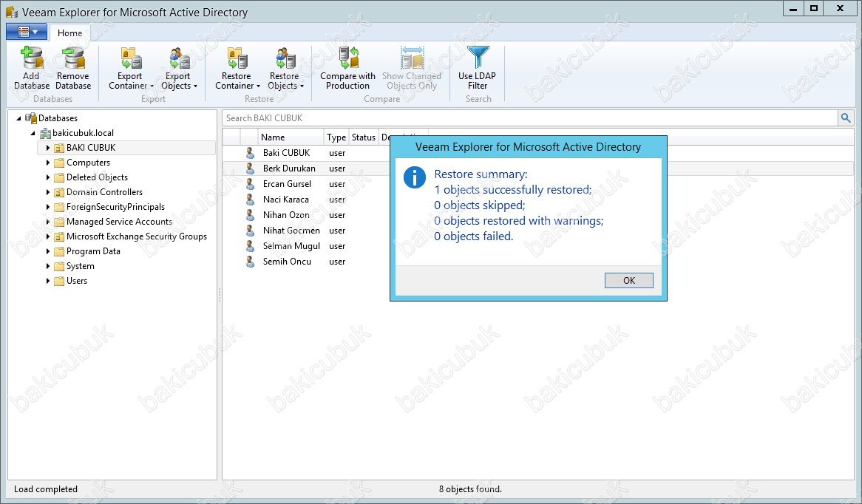Select the Users tree item
The height and width of the screenshot is (504, 862).
(76, 282)
